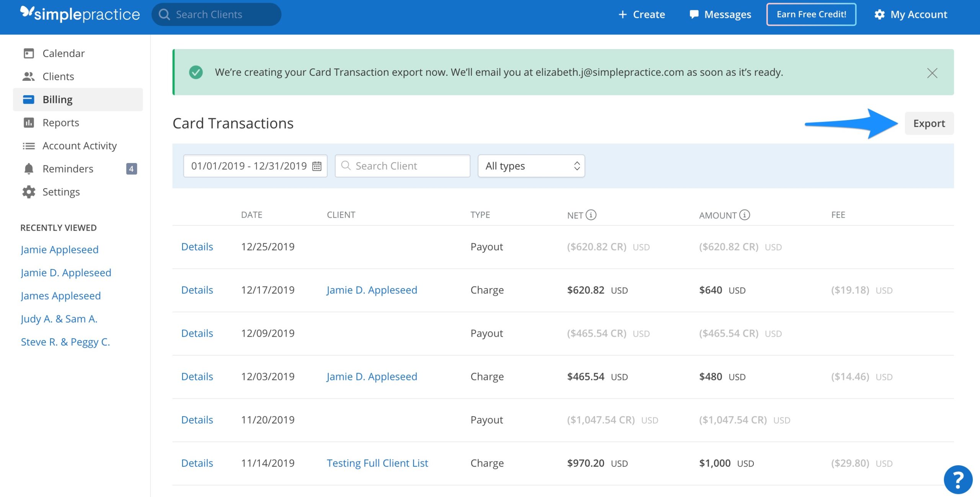980x497 pixels.
Task: Click the Account Activity menu item
Action: 80,145
